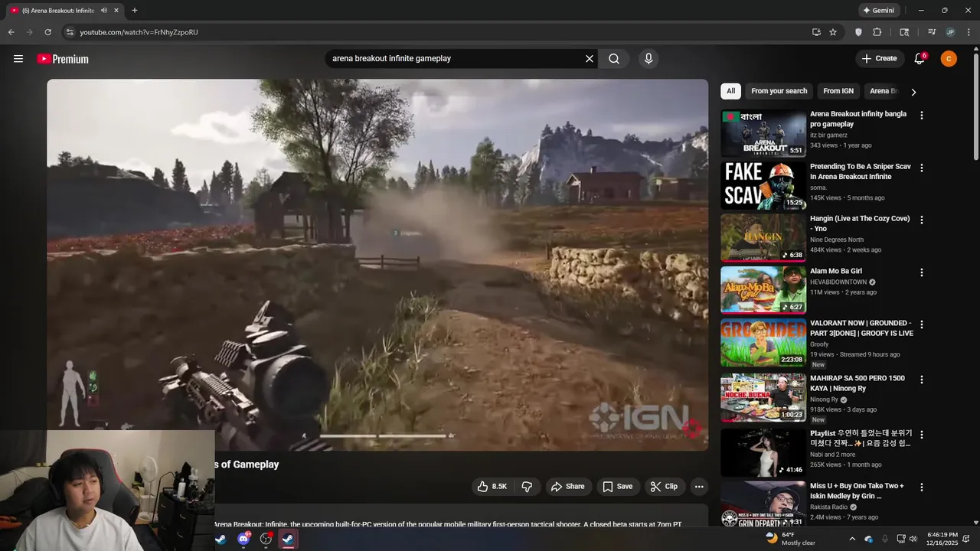
Task: Install app icon in address bar
Action: (x=816, y=32)
